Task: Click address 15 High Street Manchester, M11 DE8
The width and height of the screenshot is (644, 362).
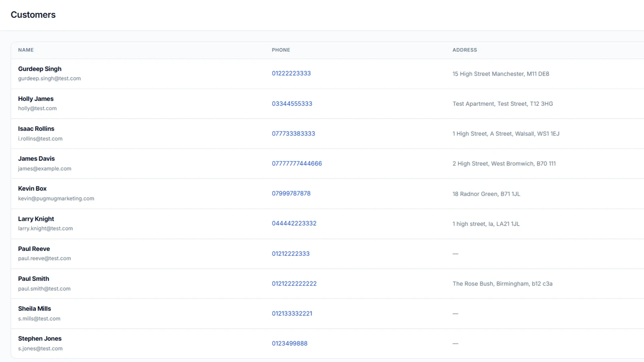Action: point(501,74)
